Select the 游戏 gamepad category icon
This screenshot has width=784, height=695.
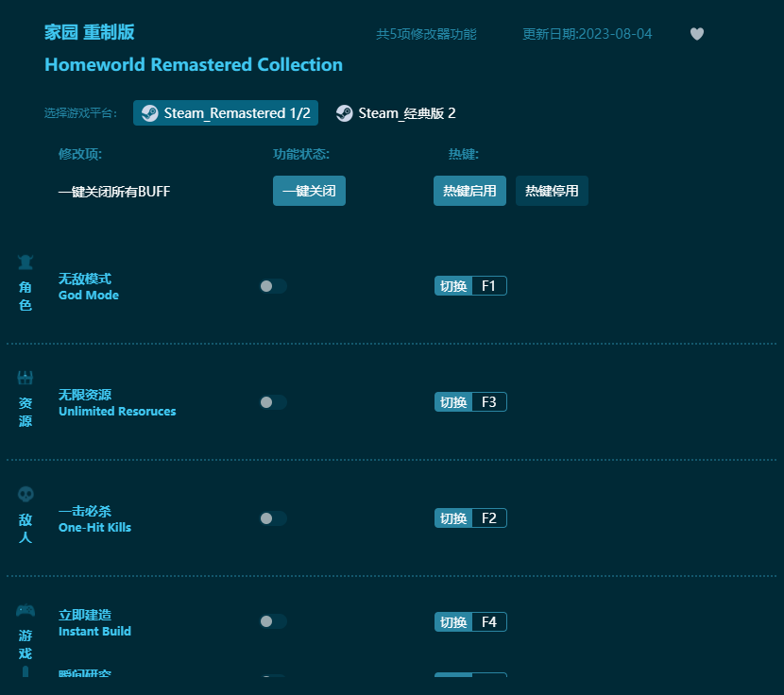(26, 611)
